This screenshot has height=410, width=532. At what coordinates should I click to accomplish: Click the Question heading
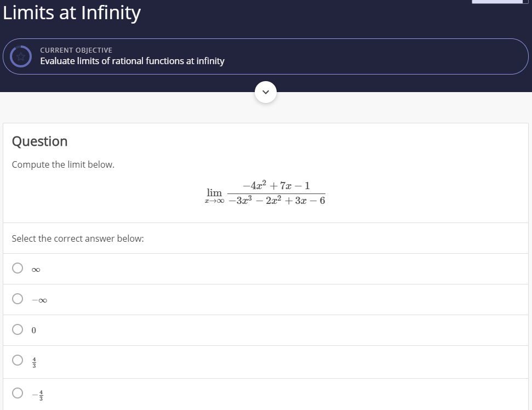[39, 141]
